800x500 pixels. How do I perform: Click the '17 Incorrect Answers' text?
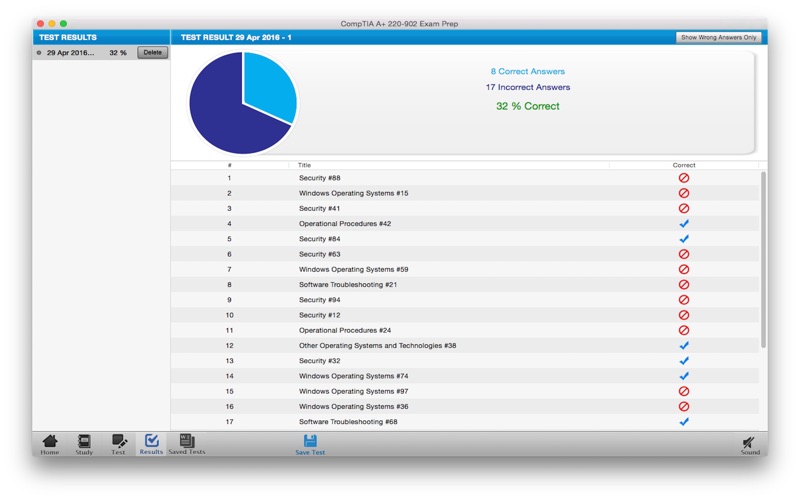528,87
